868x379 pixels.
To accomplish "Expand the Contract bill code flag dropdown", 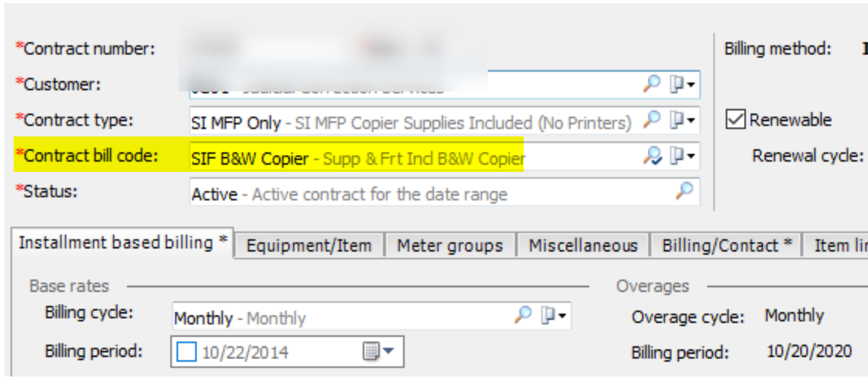I will tap(681, 155).
